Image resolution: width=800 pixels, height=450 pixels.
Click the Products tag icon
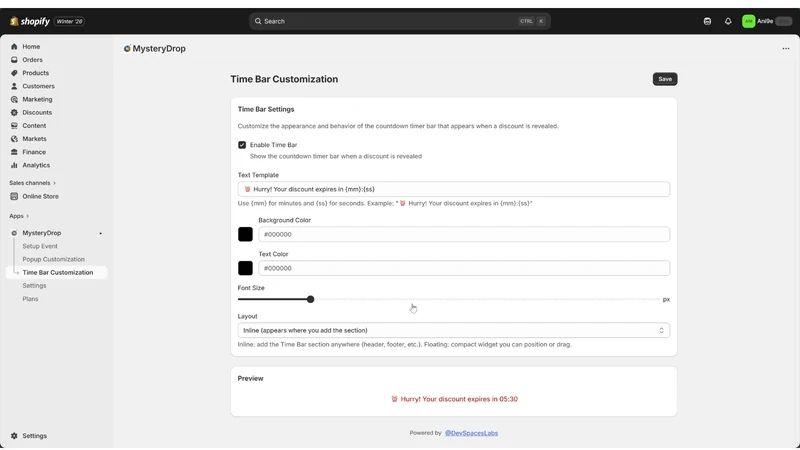tap(14, 73)
